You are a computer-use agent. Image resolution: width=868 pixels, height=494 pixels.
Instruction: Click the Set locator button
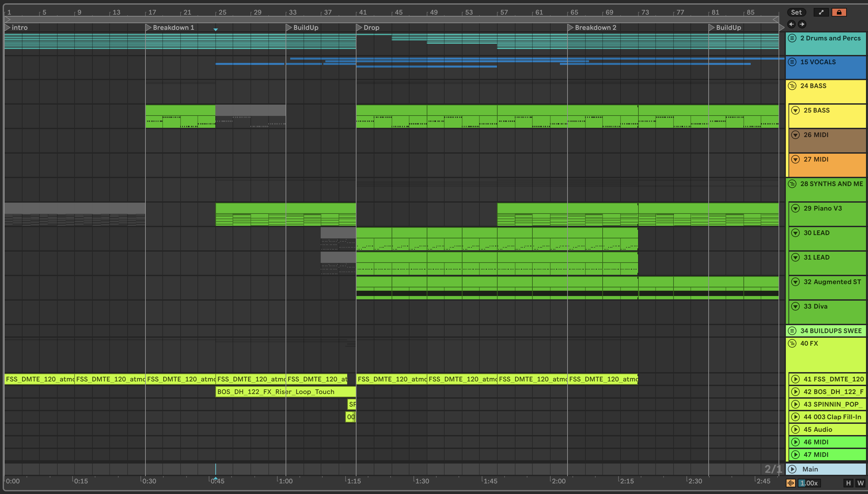pos(796,13)
